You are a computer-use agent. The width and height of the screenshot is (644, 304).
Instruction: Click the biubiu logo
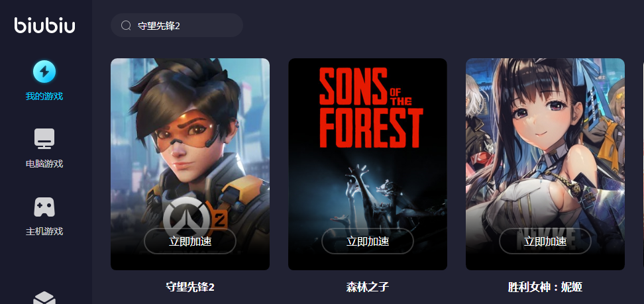[x=44, y=25]
